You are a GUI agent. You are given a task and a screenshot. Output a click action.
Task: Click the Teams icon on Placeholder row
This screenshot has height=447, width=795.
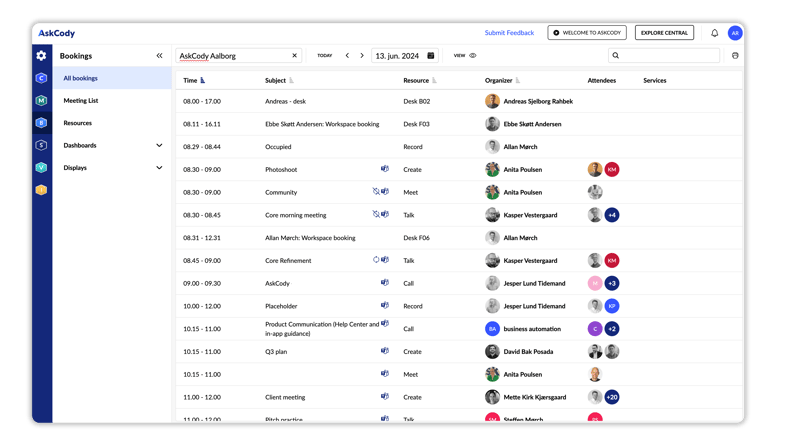coord(385,306)
